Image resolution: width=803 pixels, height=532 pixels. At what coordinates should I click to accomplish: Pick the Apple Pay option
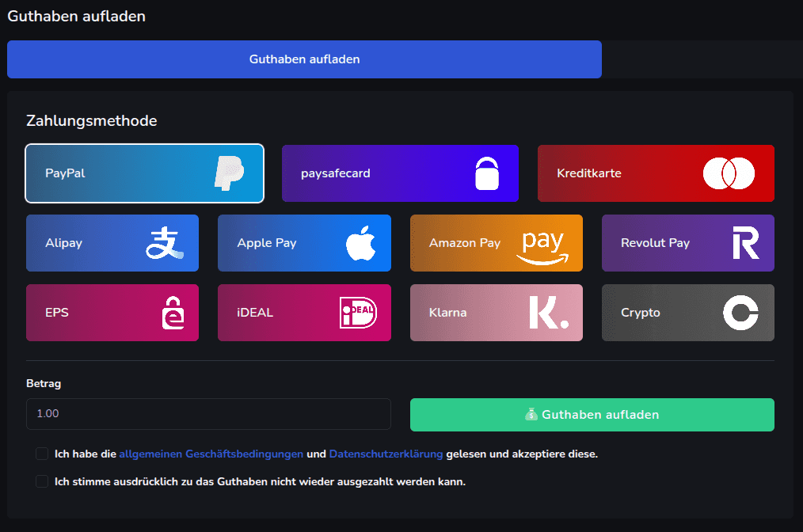pyautogui.click(x=304, y=243)
